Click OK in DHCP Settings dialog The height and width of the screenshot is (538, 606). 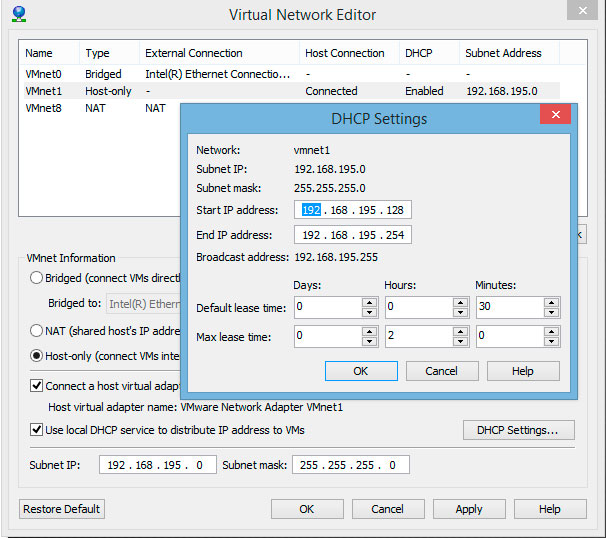[361, 371]
